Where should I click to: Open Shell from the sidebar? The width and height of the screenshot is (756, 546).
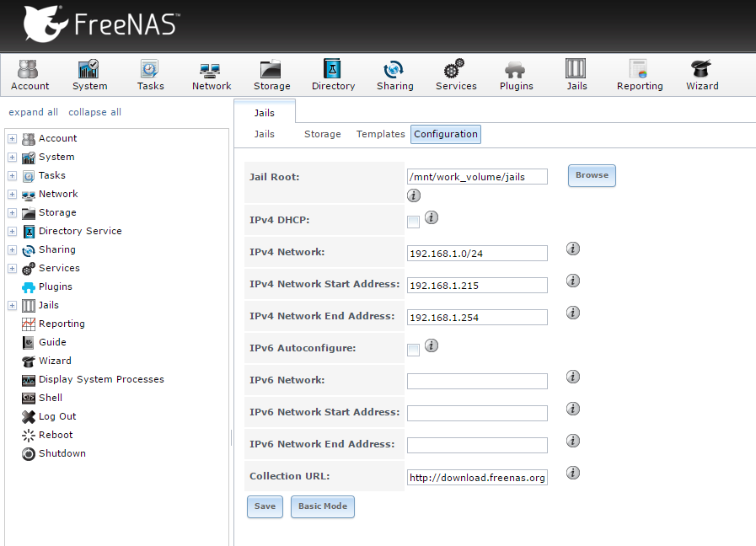point(42,398)
